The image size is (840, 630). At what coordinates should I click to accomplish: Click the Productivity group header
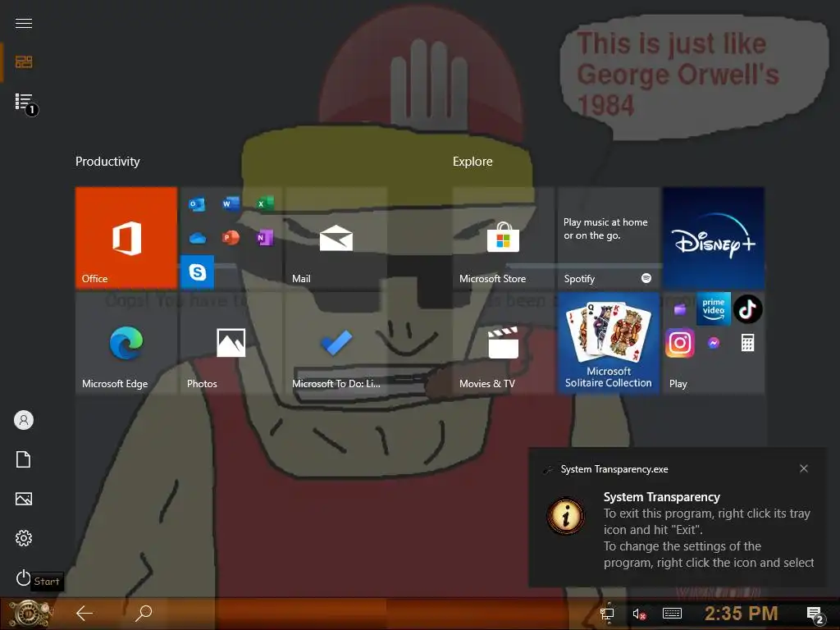click(x=107, y=162)
